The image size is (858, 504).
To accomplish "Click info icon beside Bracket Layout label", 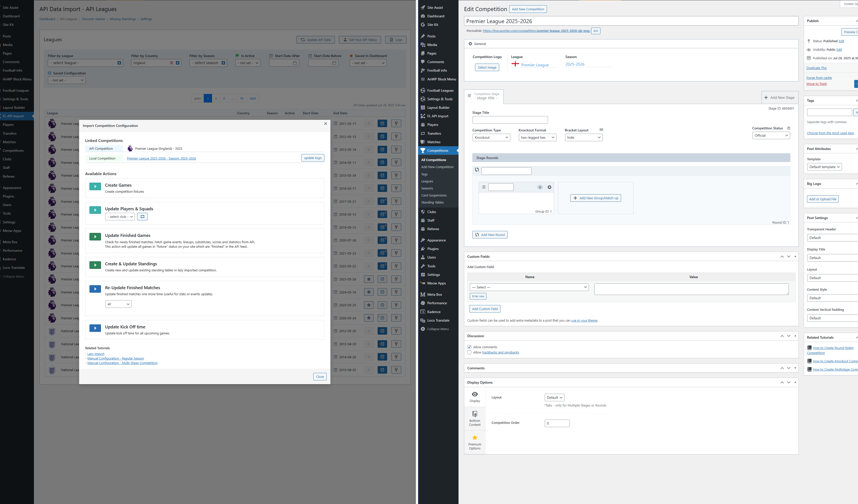I will (601, 130).
